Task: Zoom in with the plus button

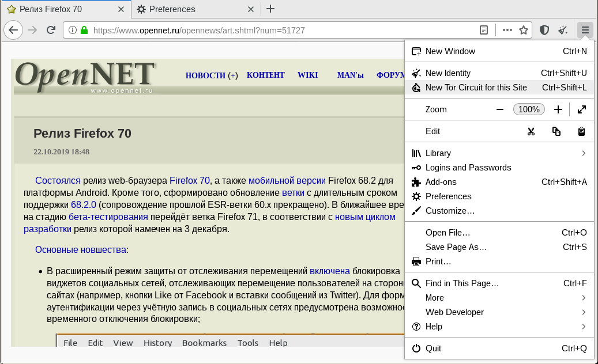Action: tap(558, 109)
